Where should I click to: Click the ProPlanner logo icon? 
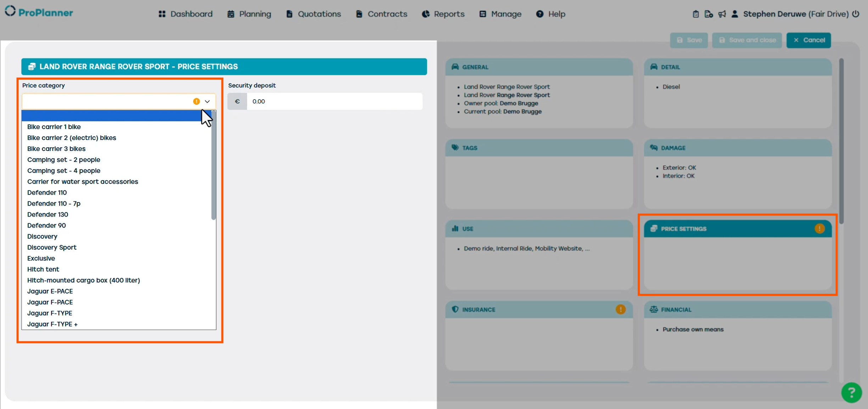[10, 11]
